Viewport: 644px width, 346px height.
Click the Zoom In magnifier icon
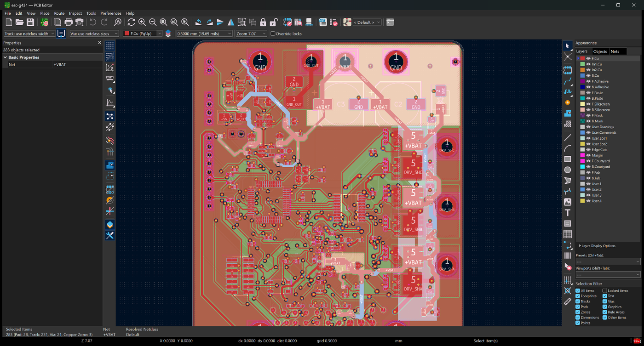coord(142,22)
